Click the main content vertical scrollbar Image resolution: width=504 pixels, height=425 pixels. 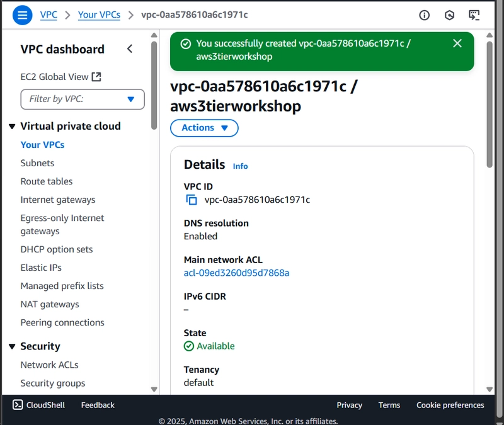click(490, 105)
